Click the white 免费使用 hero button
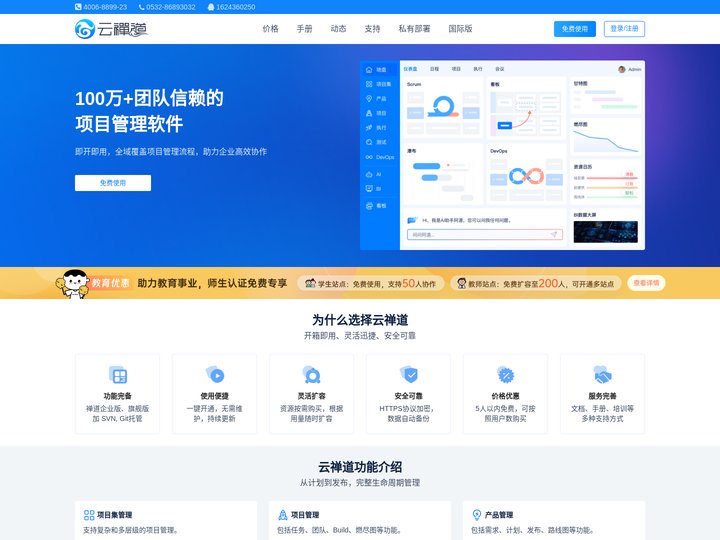 click(113, 183)
